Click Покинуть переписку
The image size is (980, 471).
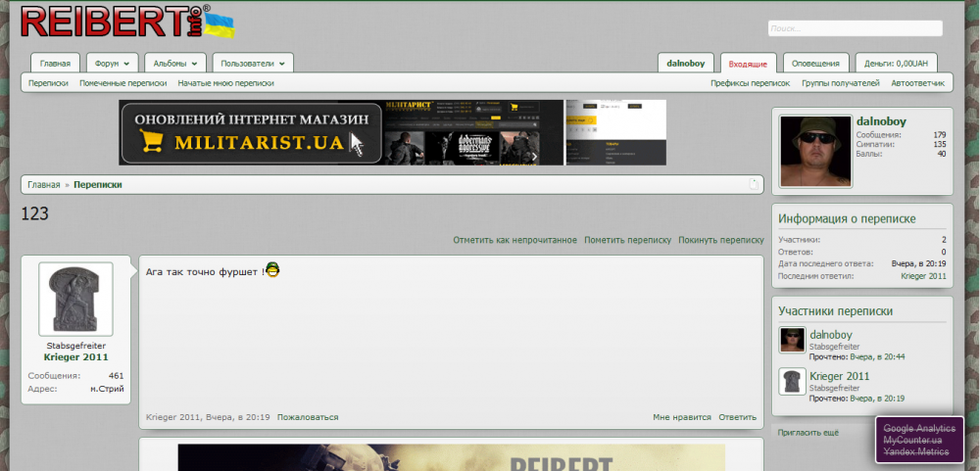click(721, 240)
